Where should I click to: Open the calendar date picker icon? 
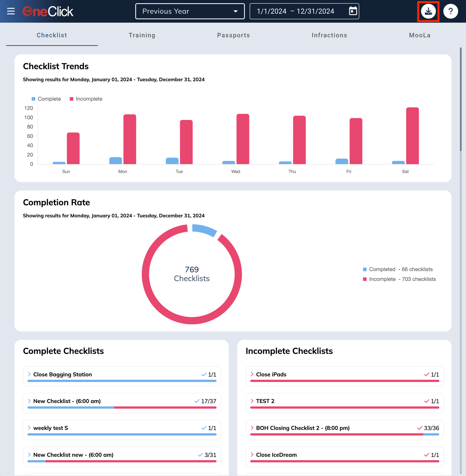pyautogui.click(x=353, y=11)
